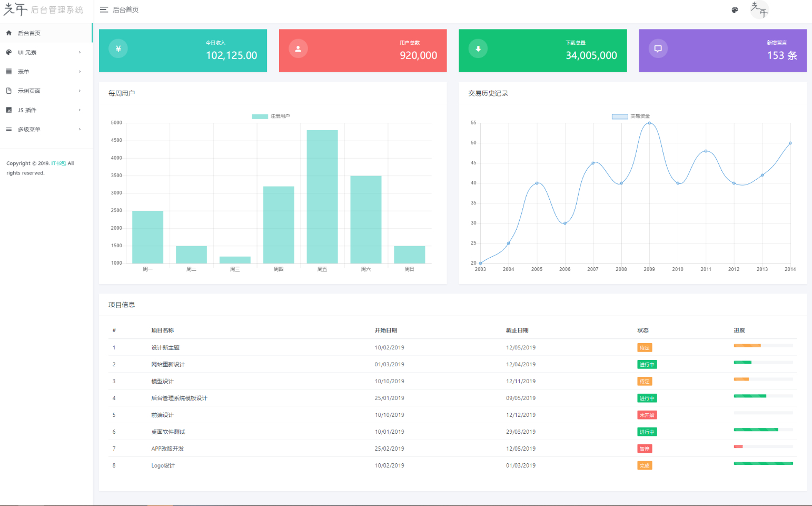Expand the 多级菜单 sidebar item
The height and width of the screenshot is (506, 812).
click(x=46, y=129)
